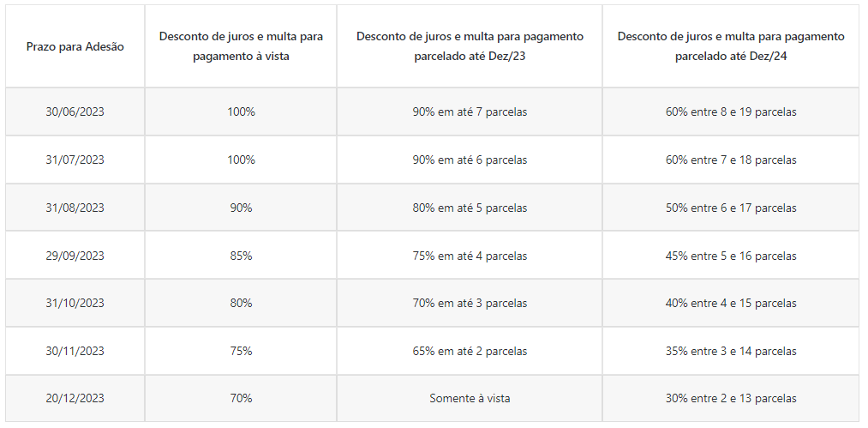Image resolution: width=868 pixels, height=428 pixels.
Task: Click the 30/11/2023 date cell
Action: 75,351
